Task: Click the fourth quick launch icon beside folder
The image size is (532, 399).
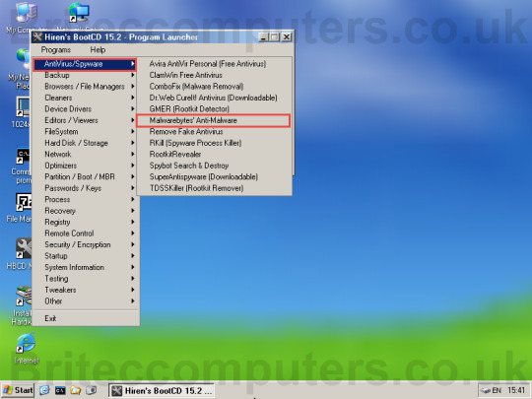Action: [x=92, y=390]
